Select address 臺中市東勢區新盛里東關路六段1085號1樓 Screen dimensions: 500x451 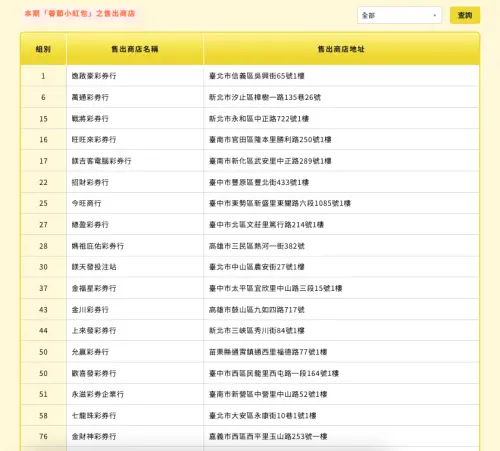280,203
